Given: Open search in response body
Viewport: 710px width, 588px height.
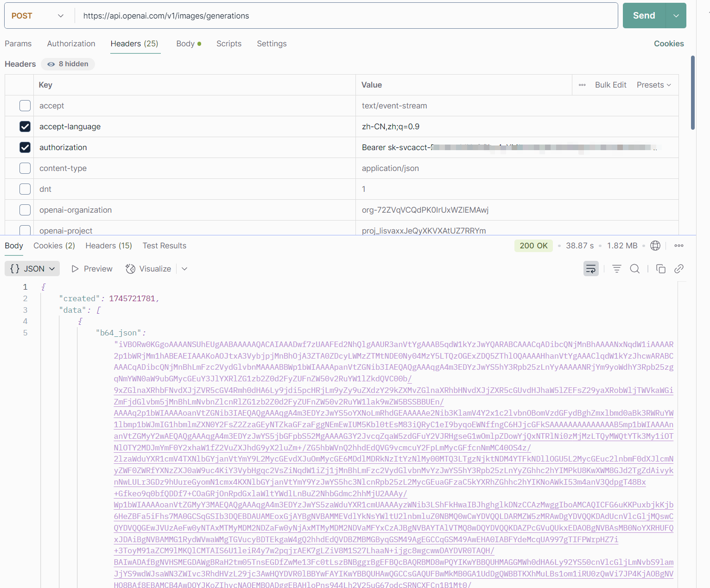Looking at the screenshot, I should (635, 269).
